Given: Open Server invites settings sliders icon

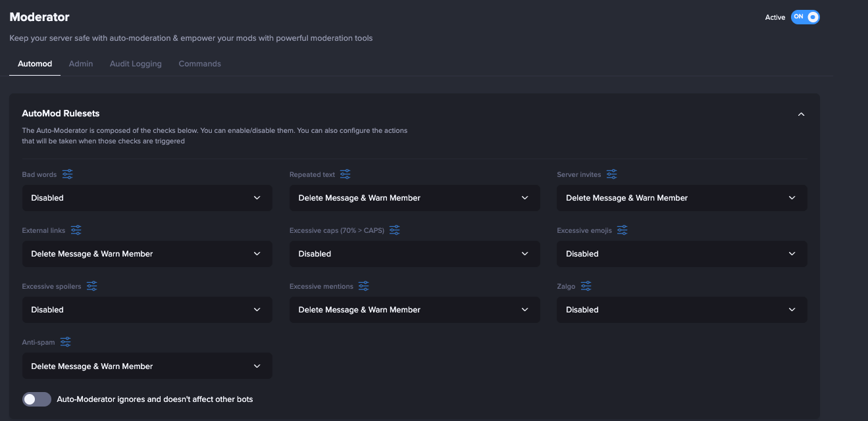Looking at the screenshot, I should pyautogui.click(x=612, y=174).
